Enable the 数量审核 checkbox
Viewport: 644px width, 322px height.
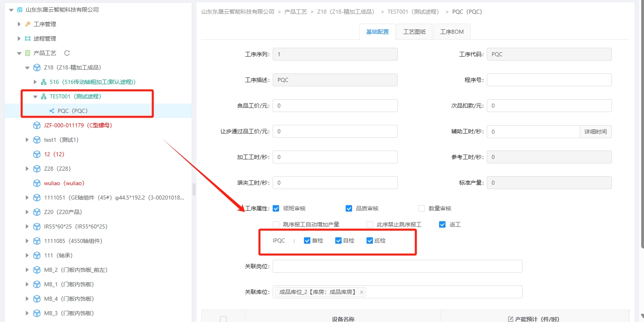421,208
